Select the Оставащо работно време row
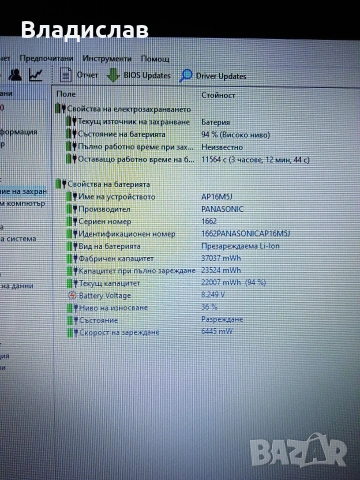 tap(188, 159)
